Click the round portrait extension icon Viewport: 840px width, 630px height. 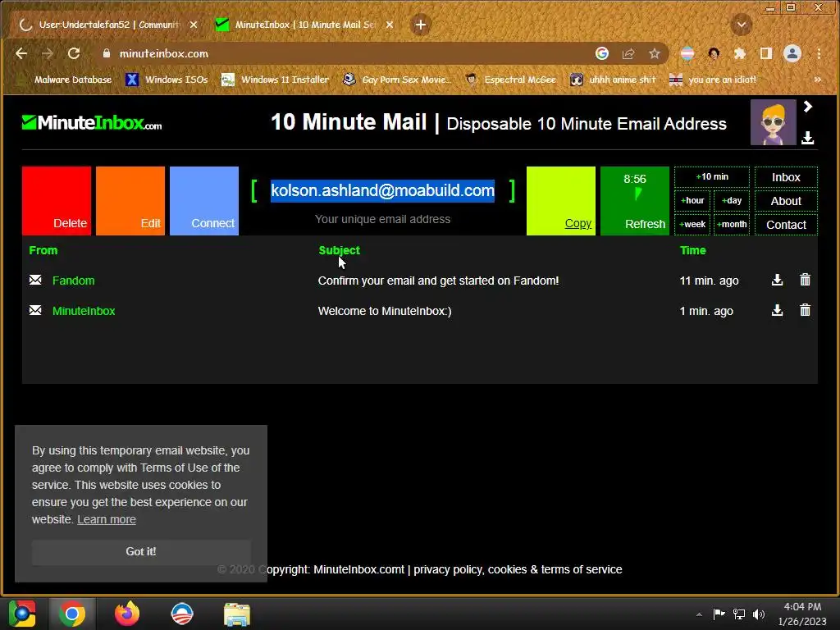pos(714,53)
